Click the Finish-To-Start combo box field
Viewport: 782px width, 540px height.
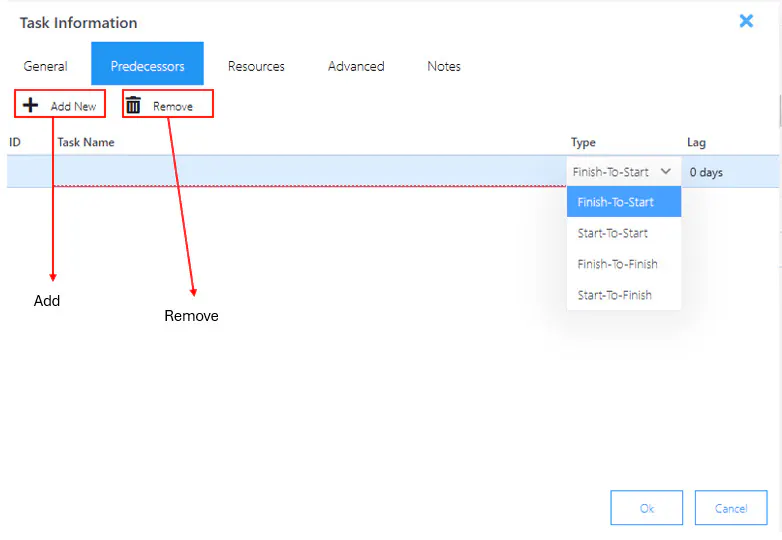click(x=624, y=172)
